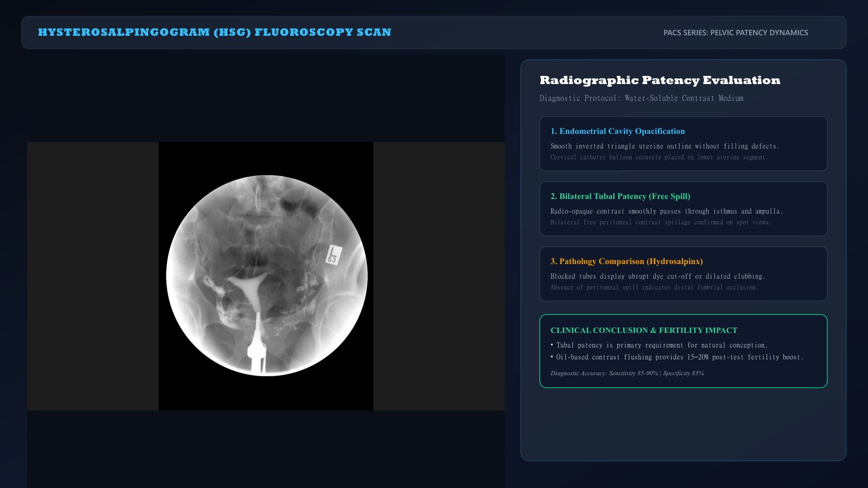Click the Hysterosalpingogram (HSG) Fluoroscopy Scan title
The width and height of the screenshot is (868, 488).
214,32
